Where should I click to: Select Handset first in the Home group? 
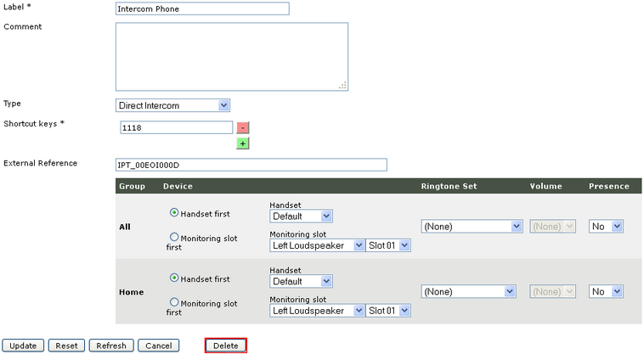pos(175,277)
